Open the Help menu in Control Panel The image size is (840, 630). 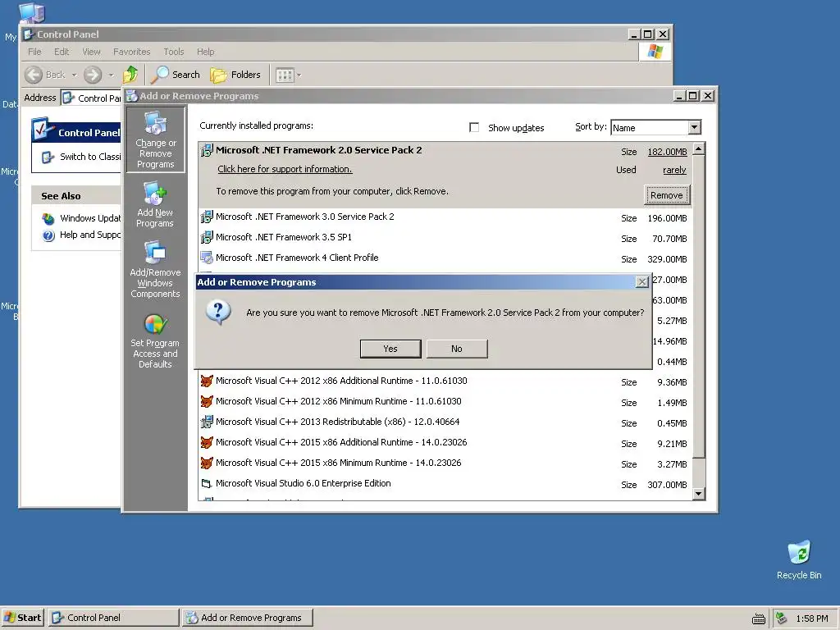pos(205,52)
